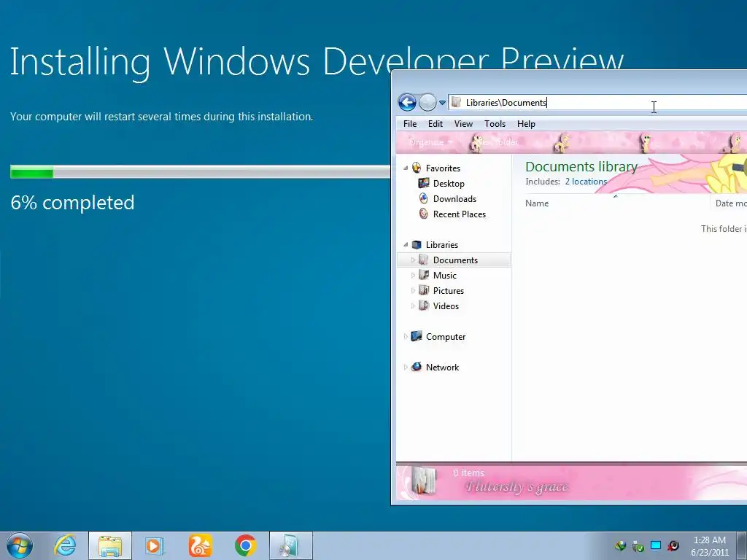Expand the Network node
This screenshot has width=747, height=560.
[406, 367]
